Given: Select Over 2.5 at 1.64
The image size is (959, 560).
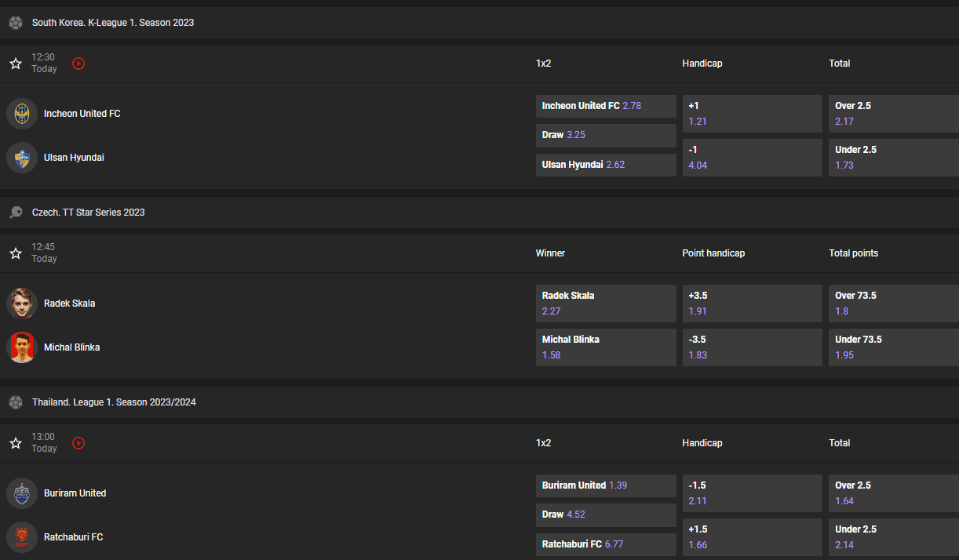Looking at the screenshot, I should tap(894, 493).
